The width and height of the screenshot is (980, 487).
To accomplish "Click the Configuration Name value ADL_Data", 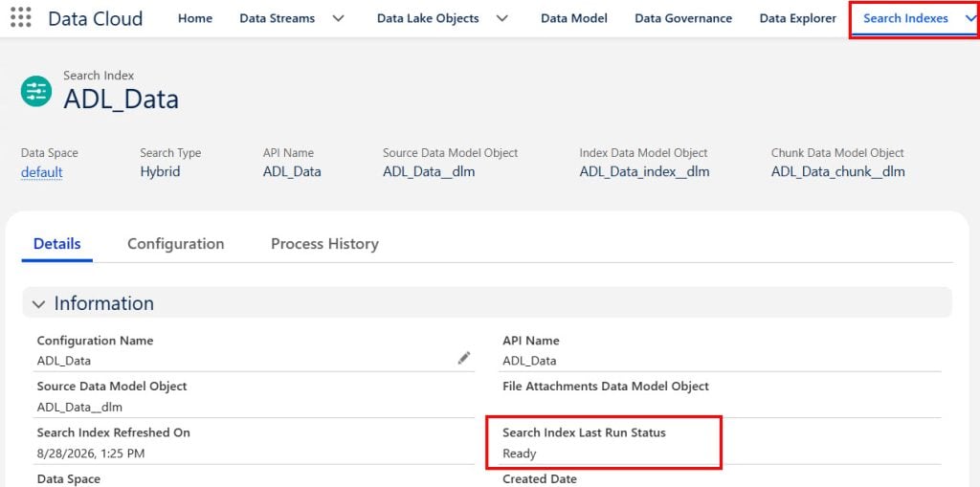I will [64, 361].
